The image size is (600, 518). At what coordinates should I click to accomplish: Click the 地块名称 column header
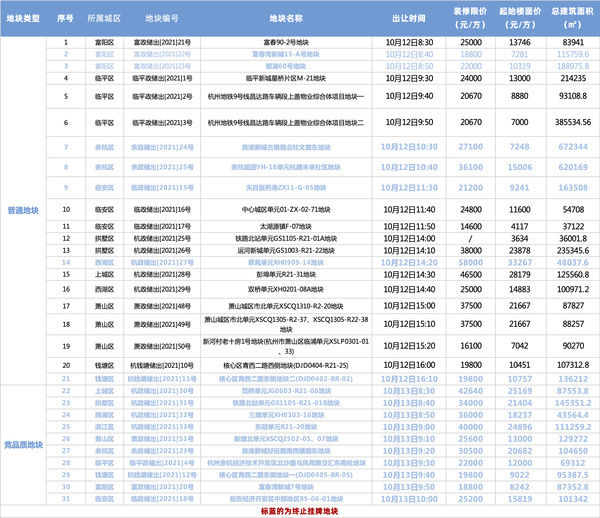pyautogui.click(x=286, y=18)
